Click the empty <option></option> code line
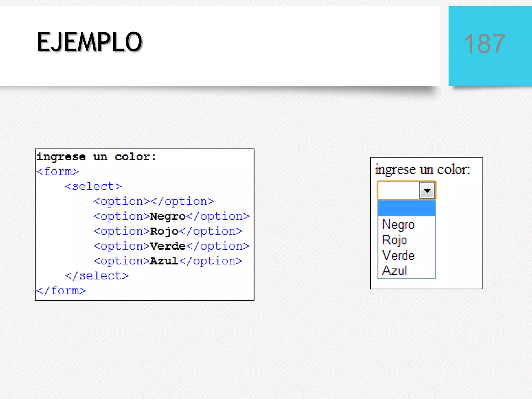This screenshot has height=399, width=532. pyautogui.click(x=154, y=202)
